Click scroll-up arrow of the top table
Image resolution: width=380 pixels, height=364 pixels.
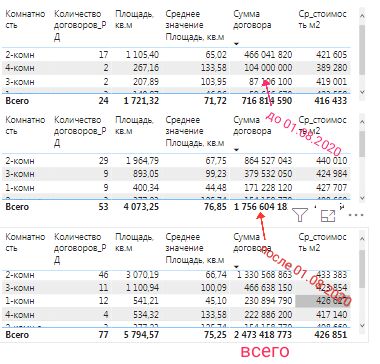tap(363, 16)
